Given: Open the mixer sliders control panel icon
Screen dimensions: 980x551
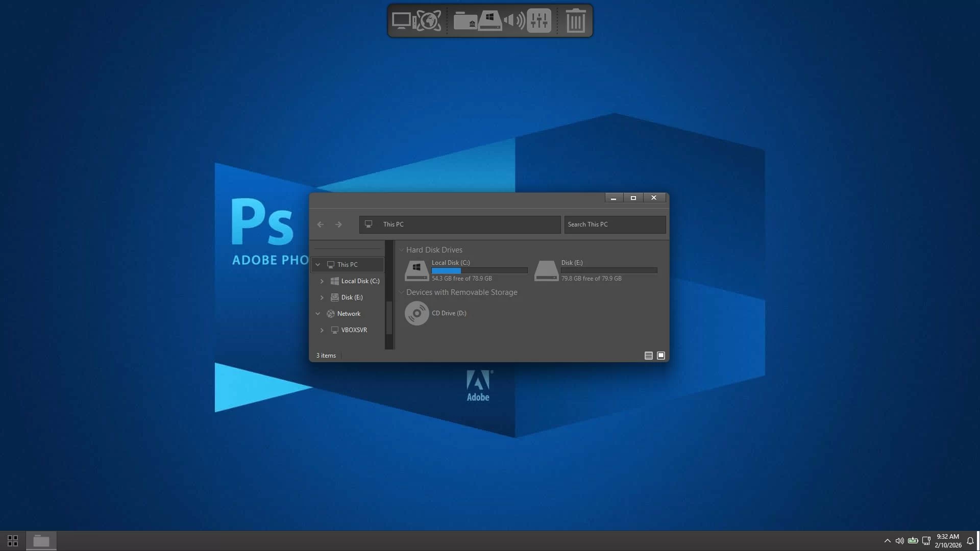Looking at the screenshot, I should [x=539, y=21].
